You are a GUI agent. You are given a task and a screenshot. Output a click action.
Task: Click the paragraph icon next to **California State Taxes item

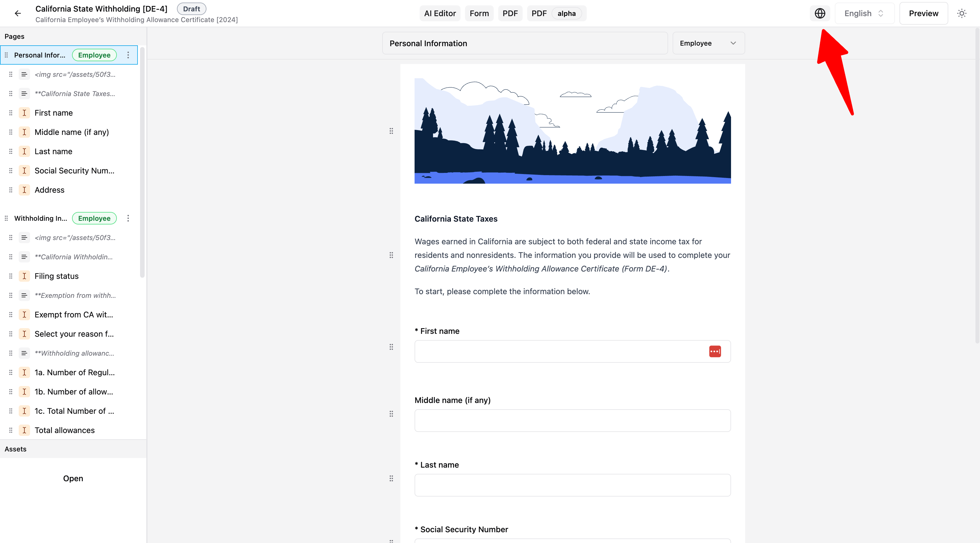point(24,94)
